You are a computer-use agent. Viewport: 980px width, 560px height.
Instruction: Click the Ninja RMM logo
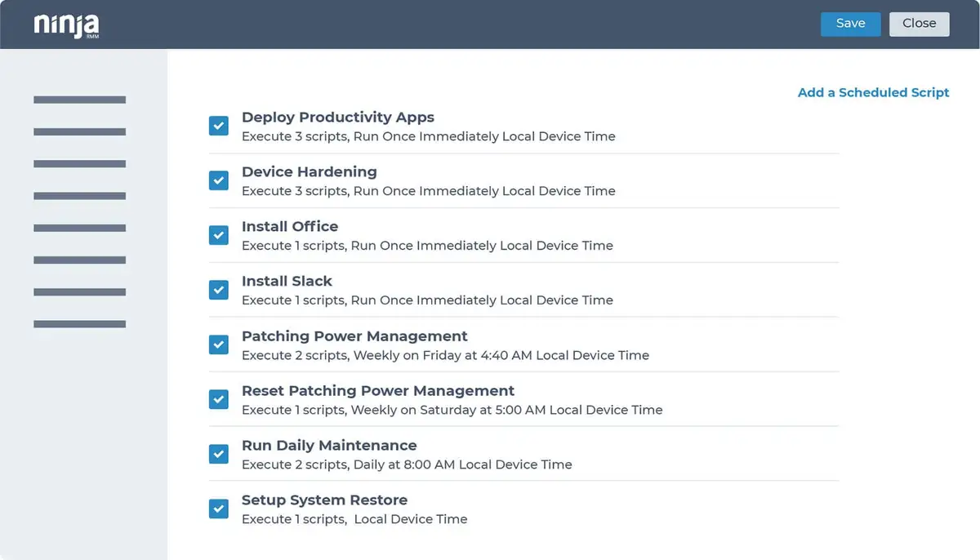tap(66, 25)
